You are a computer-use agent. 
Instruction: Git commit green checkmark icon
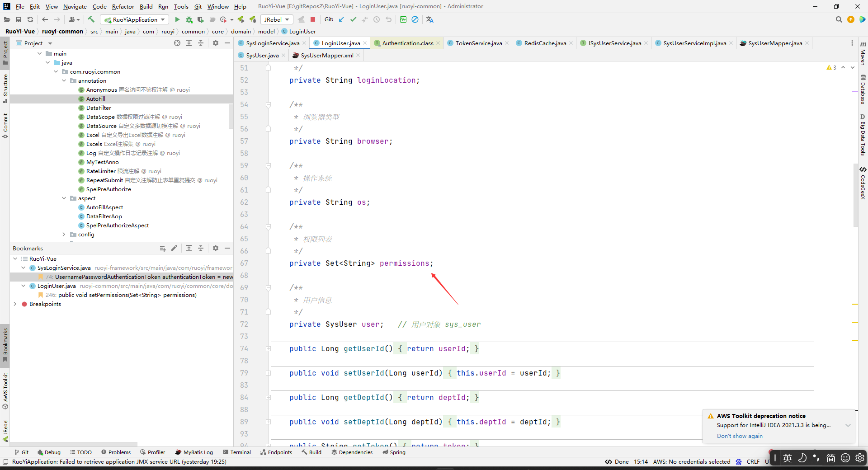pos(353,19)
